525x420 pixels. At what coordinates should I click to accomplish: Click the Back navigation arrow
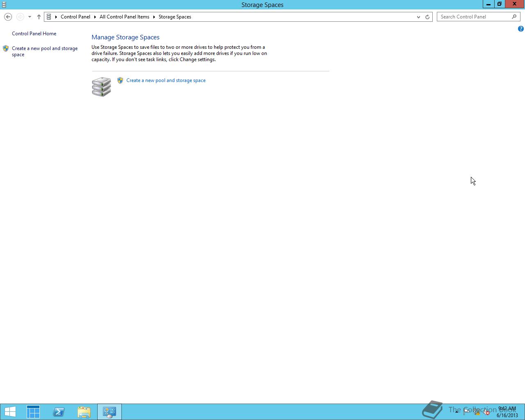(x=8, y=17)
